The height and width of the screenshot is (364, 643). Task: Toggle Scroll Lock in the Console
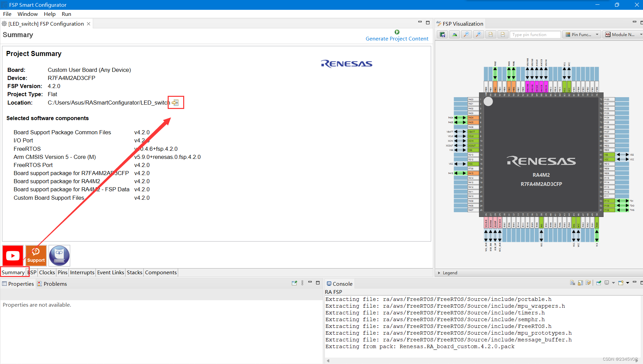coord(581,283)
